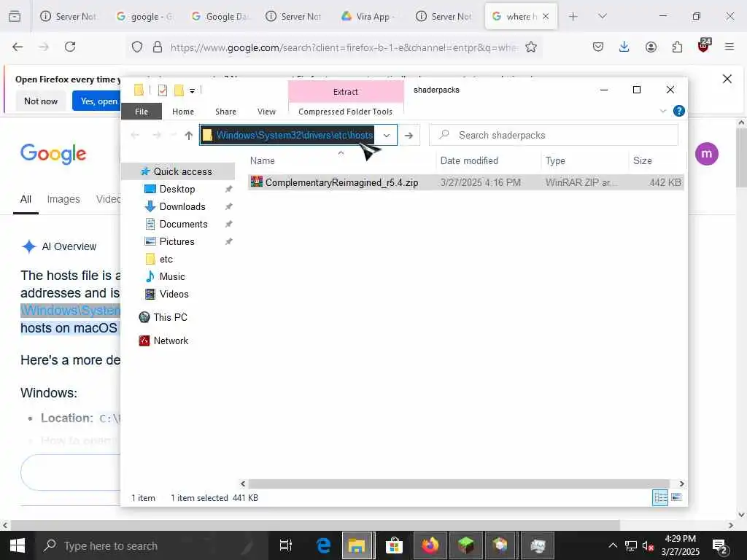Screen dimensions: 747x560
Task: Switch to large icons view in Explorer
Action: (676, 497)
